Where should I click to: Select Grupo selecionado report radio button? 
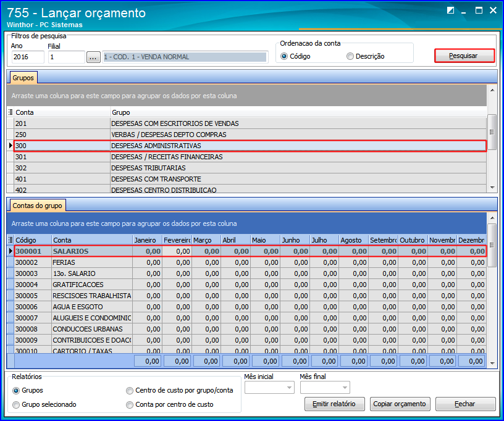pos(16,405)
